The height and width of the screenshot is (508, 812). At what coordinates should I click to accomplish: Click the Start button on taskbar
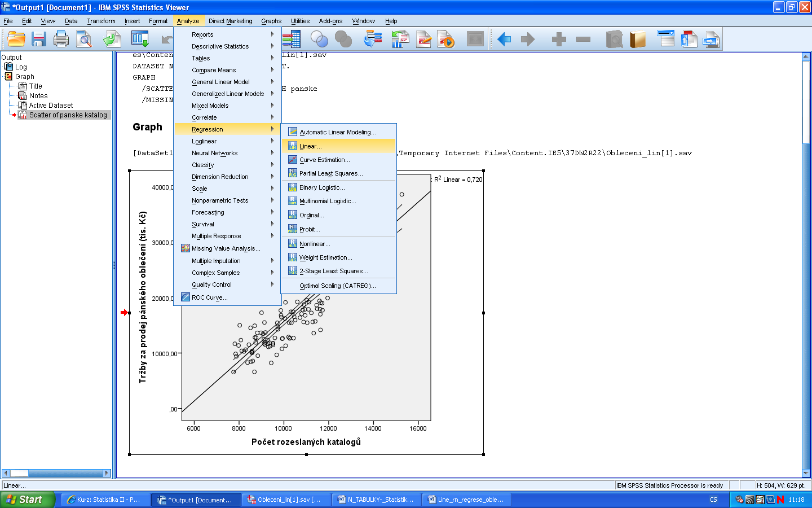(x=28, y=500)
